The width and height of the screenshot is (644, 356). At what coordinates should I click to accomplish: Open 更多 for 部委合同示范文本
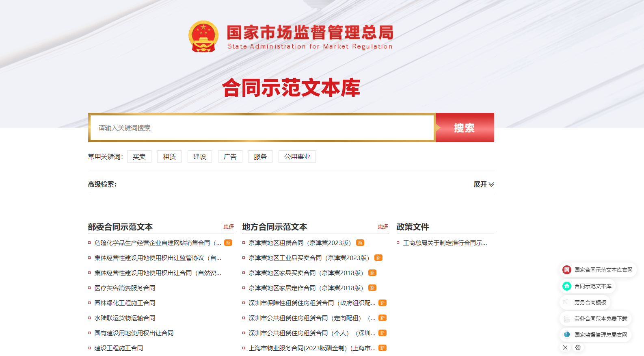click(x=229, y=226)
